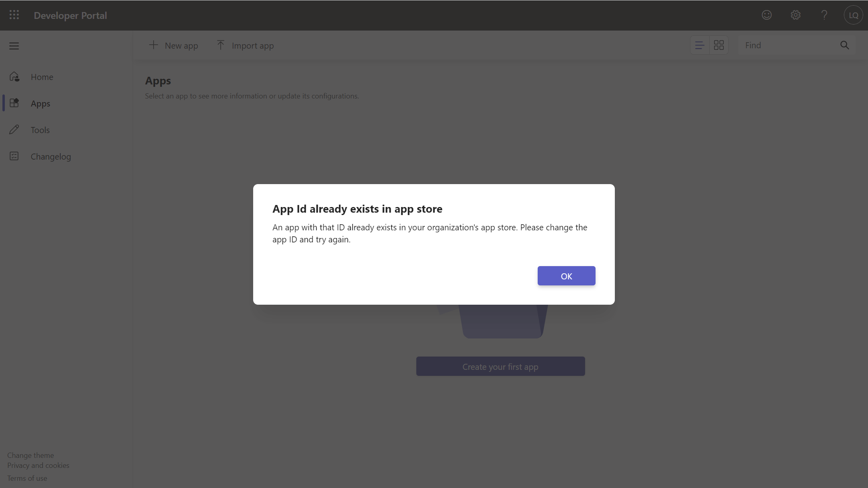868x488 pixels.
Task: Select Apps from the sidebar menu
Action: 40,103
